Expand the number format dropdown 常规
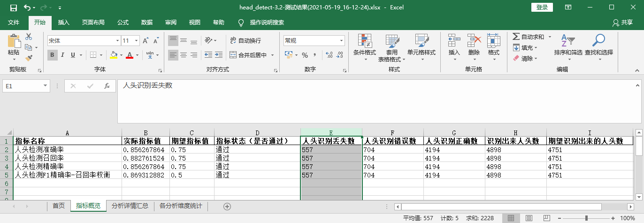 [x=314, y=41]
